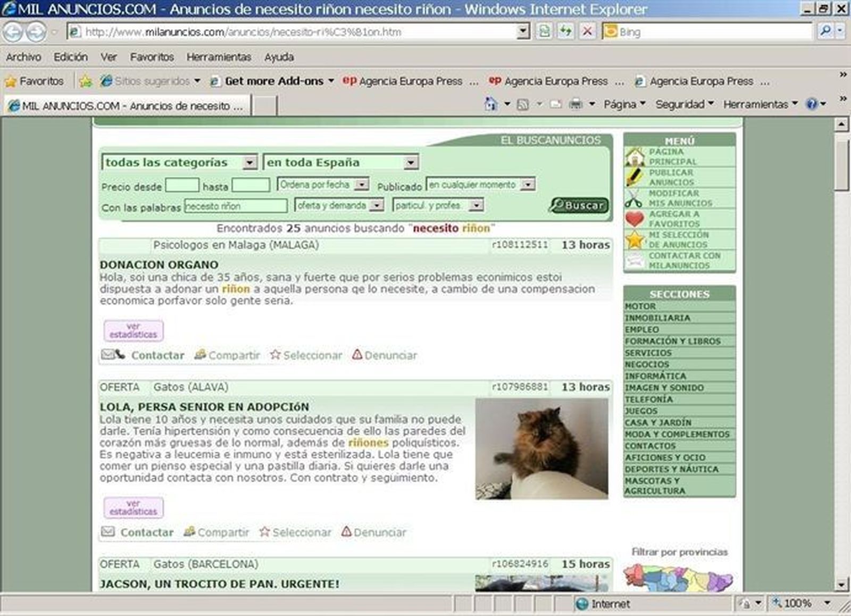Click the 'Precio desde' input field
Screen dimensions: 851x616
coord(182,186)
